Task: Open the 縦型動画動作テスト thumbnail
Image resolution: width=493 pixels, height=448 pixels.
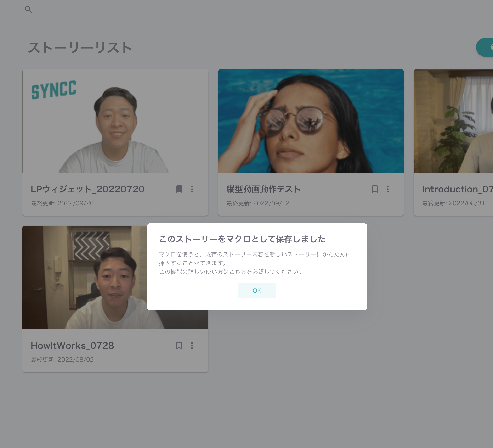Action: [311, 121]
